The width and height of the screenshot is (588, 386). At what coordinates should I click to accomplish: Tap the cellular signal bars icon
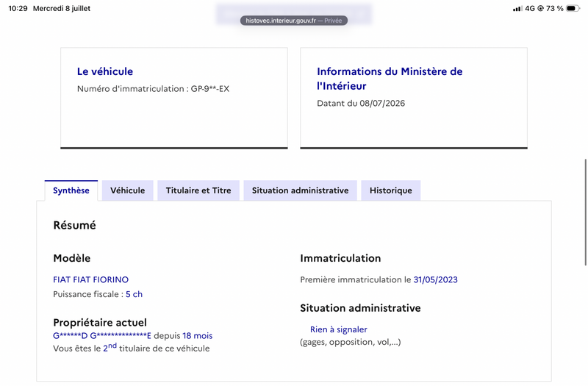pos(517,8)
